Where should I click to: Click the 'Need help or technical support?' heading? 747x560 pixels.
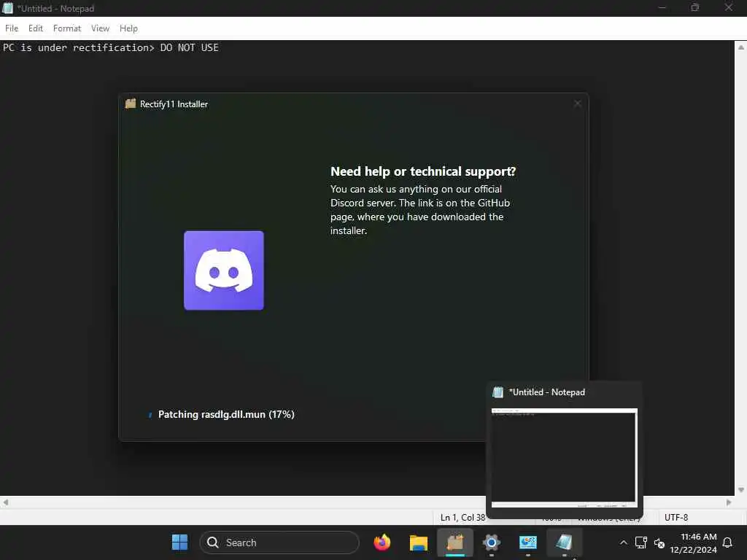point(423,171)
